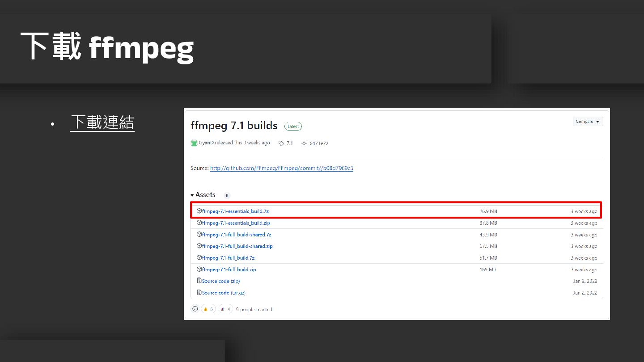Image resolution: width=644 pixels, height=362 pixels.
Task: Click the FFmpeg commit source link
Action: (x=281, y=168)
